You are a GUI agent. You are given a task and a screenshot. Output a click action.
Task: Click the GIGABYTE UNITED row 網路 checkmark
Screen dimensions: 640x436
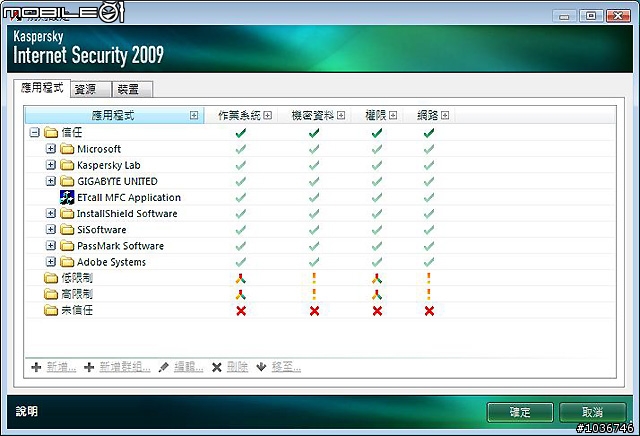(429, 181)
